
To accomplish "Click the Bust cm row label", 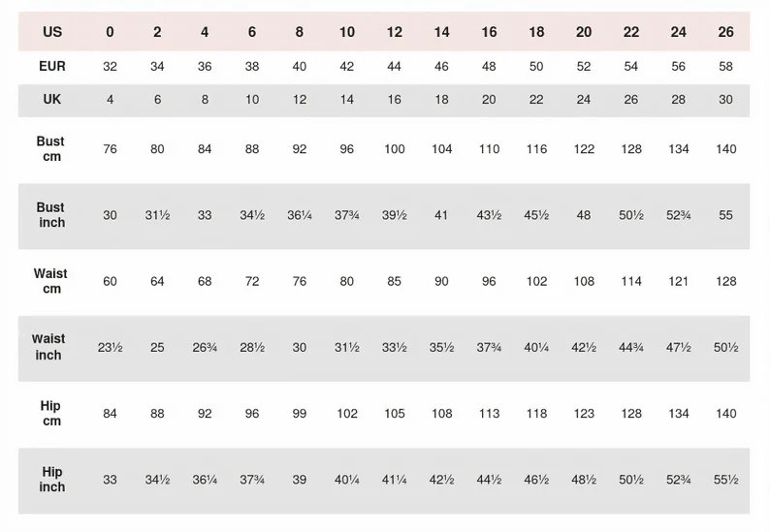I will 51,149.
